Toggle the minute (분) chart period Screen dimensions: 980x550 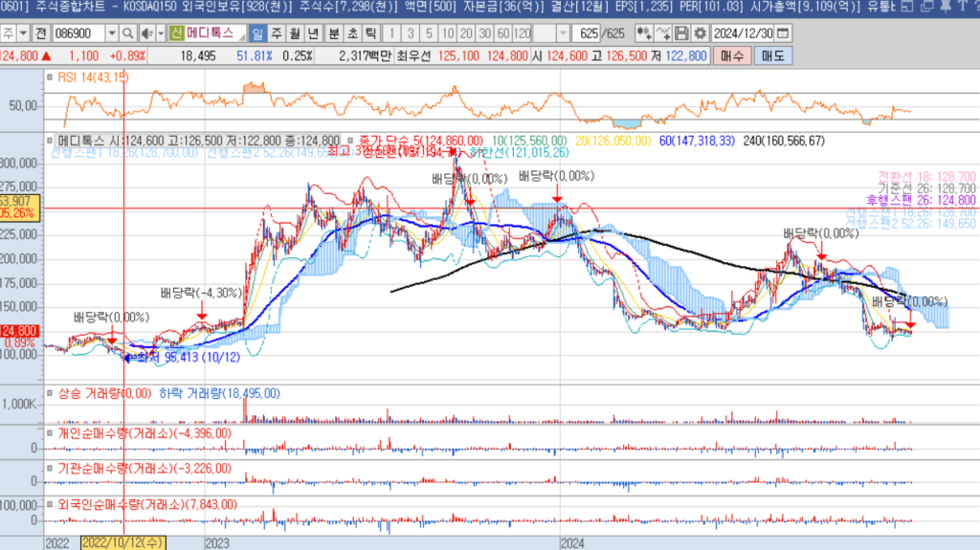pyautogui.click(x=334, y=33)
